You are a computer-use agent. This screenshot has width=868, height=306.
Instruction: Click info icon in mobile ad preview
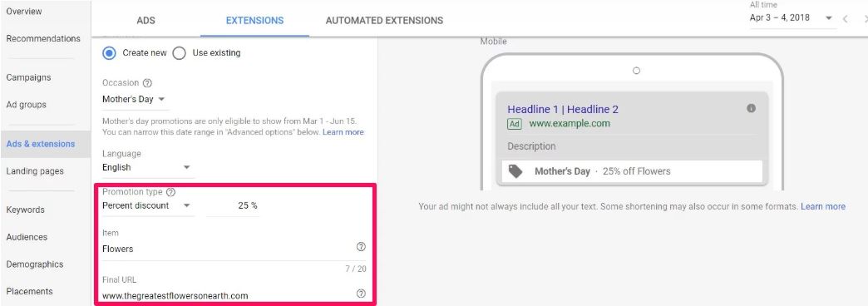[x=752, y=108]
